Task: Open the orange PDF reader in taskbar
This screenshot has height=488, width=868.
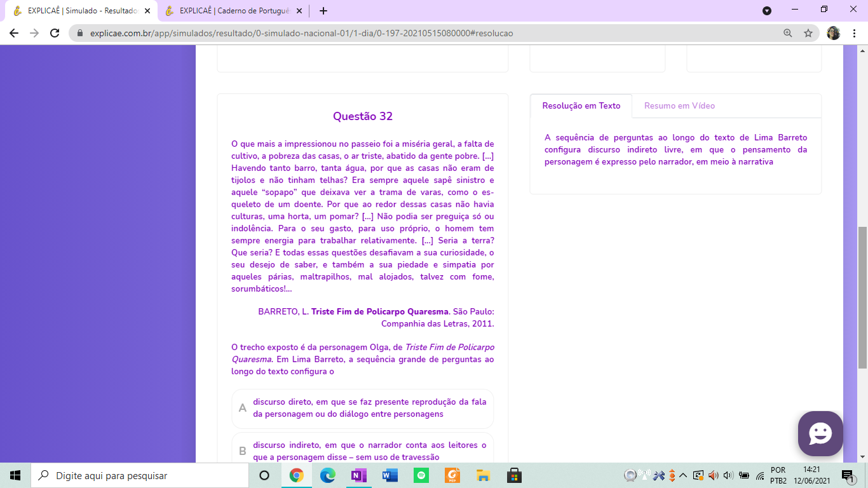Action: pyautogui.click(x=452, y=475)
